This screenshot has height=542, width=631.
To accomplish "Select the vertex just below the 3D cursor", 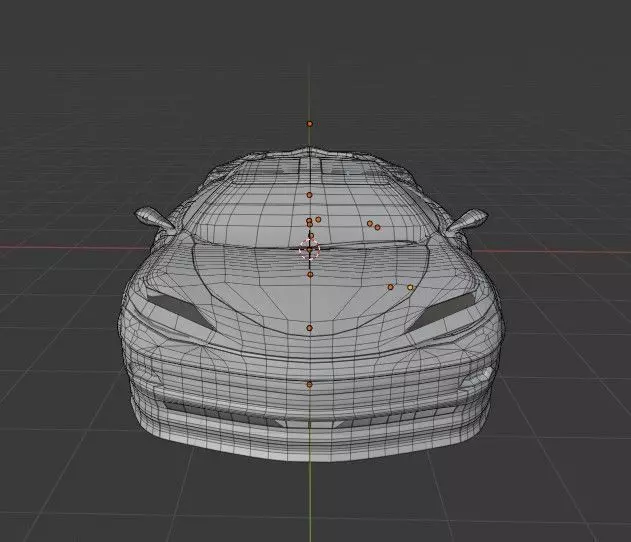I will (x=310, y=275).
